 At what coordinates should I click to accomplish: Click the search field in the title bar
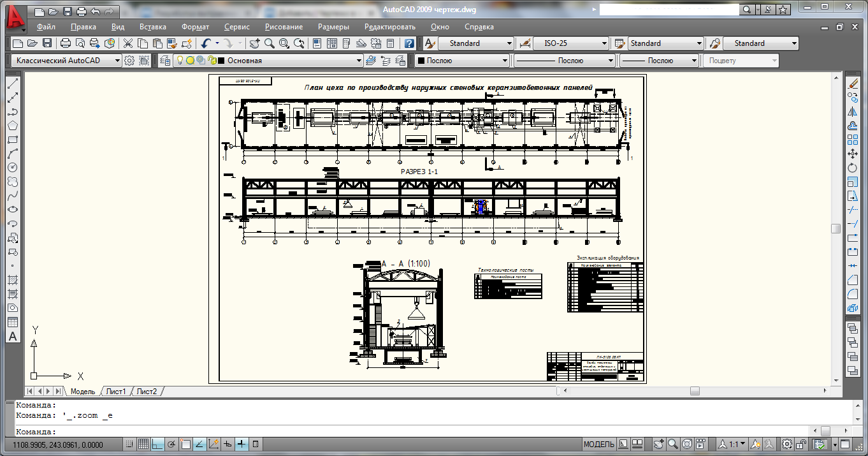pos(670,9)
